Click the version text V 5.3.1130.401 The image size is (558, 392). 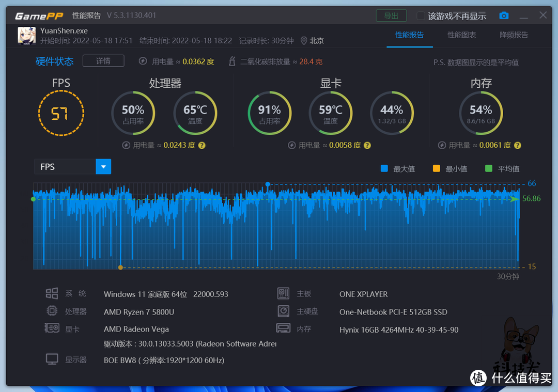131,15
